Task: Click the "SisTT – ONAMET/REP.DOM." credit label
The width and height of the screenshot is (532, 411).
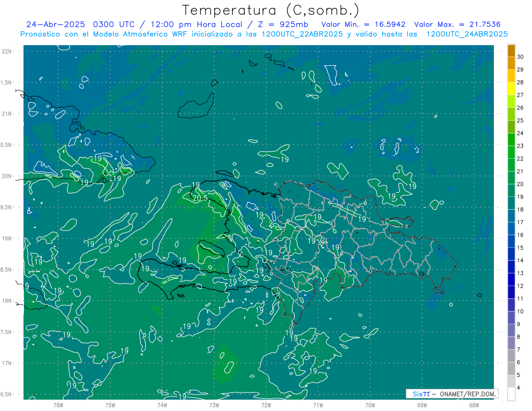Action: 452,394
